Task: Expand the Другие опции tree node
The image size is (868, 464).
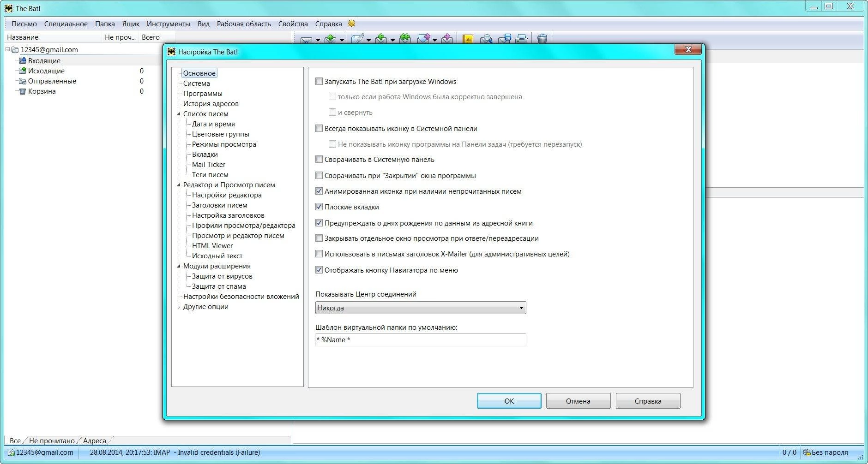Action: tap(179, 307)
